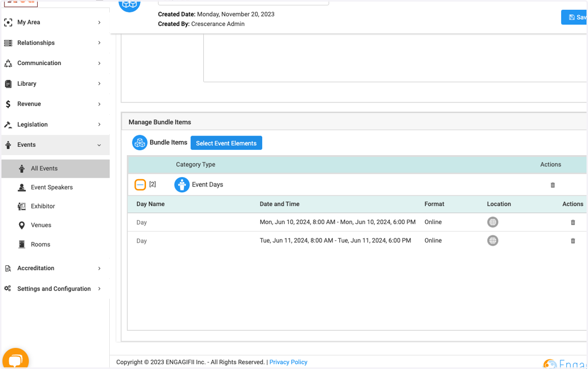The height and width of the screenshot is (369, 588).
Task: Click the Settings and Configuration gears icon
Action: [8, 289]
